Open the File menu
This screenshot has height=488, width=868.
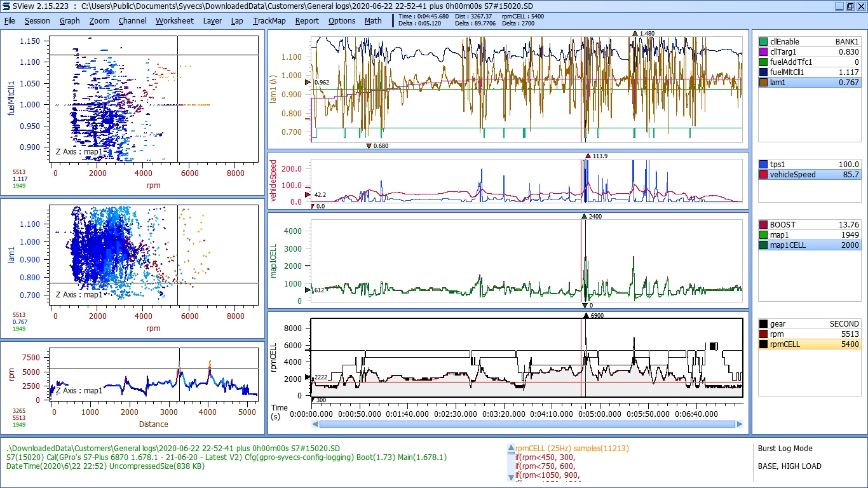10,20
